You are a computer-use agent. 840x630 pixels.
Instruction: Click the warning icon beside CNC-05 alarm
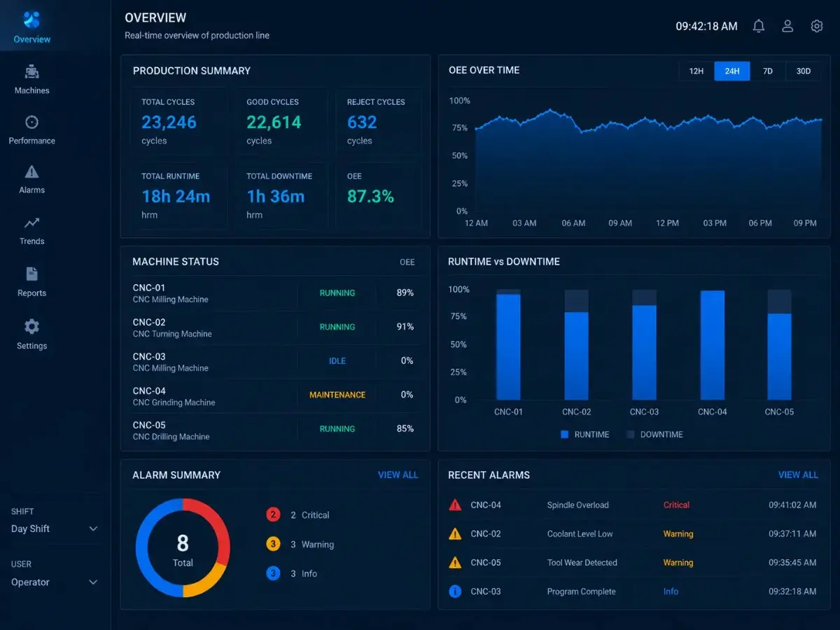(x=455, y=562)
